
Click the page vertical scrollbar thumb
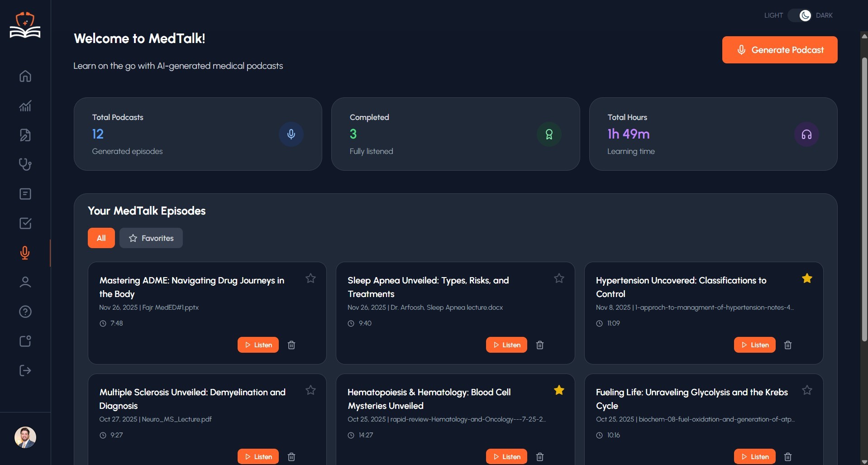pos(864,199)
